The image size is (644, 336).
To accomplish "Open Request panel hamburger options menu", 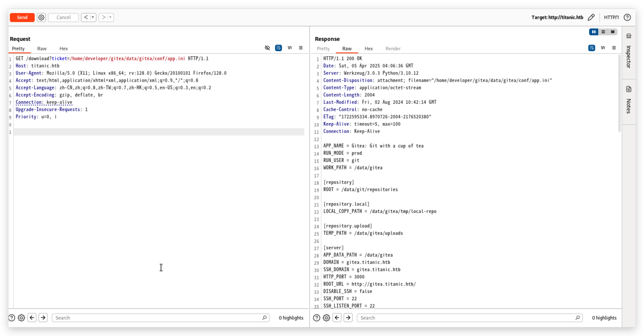I will 301,48.
